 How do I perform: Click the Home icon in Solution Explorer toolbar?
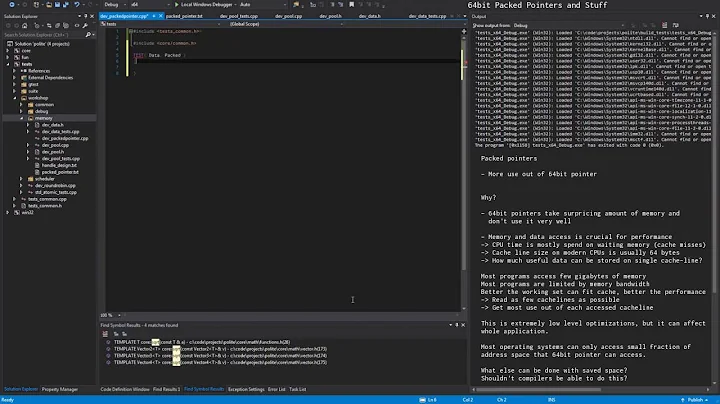pyautogui.click(x=25, y=26)
